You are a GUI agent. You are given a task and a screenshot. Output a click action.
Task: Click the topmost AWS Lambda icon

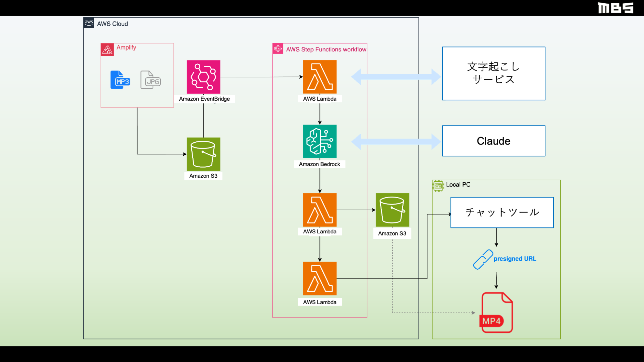tap(320, 77)
